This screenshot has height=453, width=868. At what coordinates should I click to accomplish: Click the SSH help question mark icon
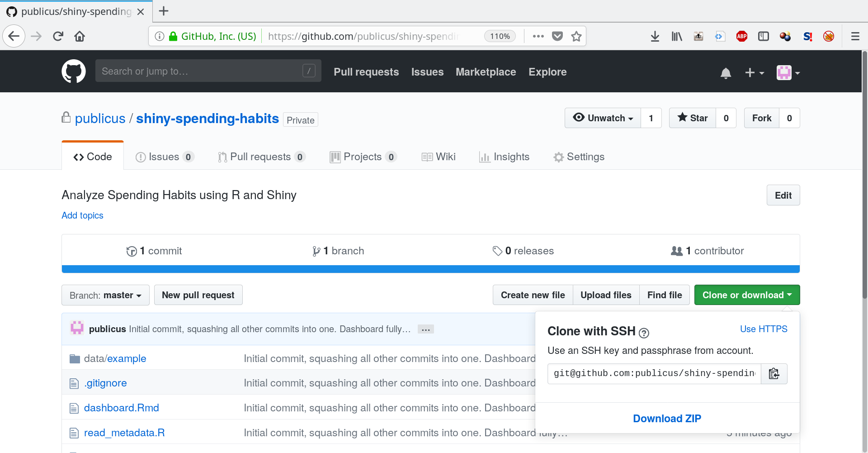tap(644, 333)
